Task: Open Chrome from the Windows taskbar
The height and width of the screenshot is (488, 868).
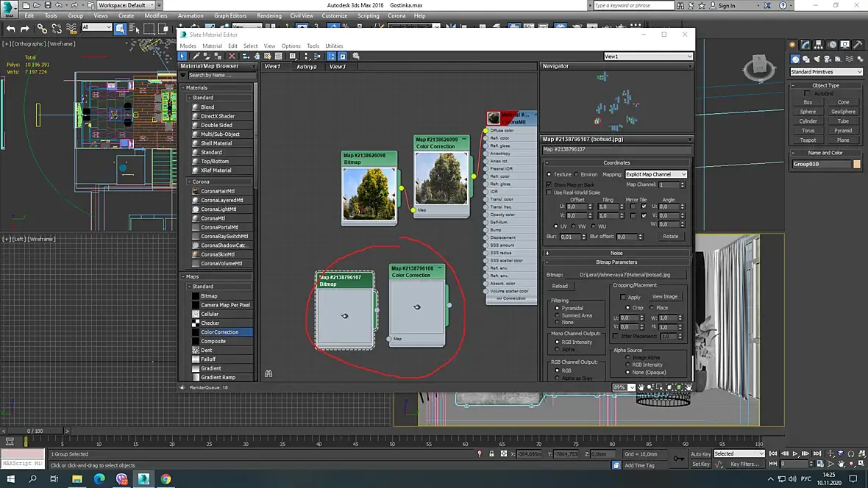Action: [x=166, y=478]
